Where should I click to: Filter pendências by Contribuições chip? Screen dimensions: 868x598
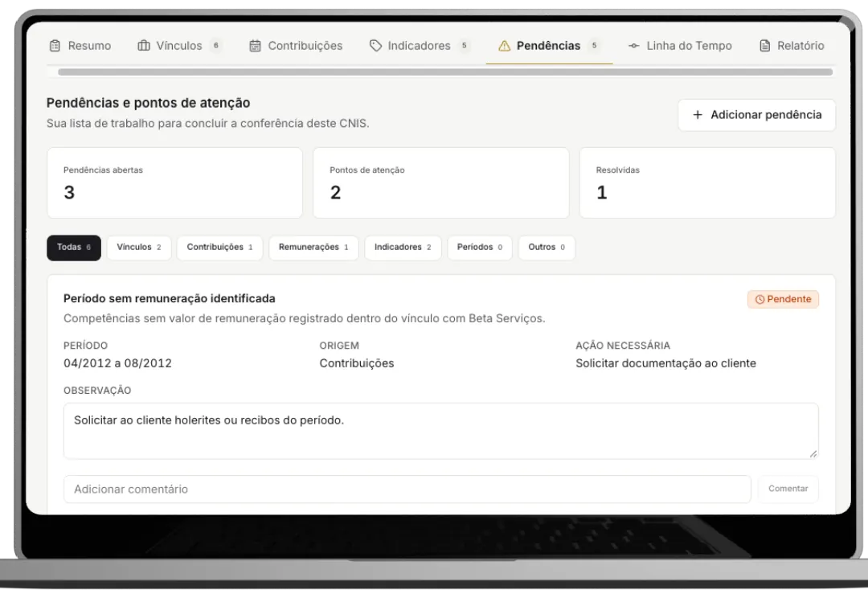pyautogui.click(x=219, y=248)
